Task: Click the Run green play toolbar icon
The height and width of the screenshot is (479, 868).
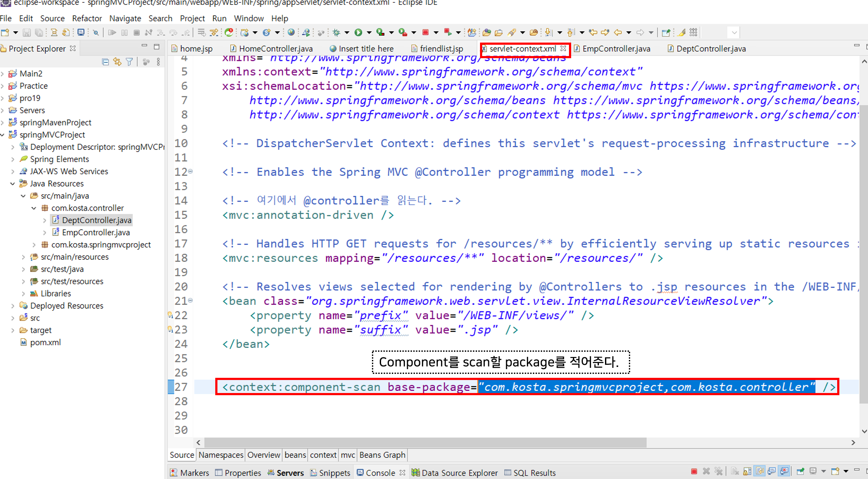Action: (358, 32)
